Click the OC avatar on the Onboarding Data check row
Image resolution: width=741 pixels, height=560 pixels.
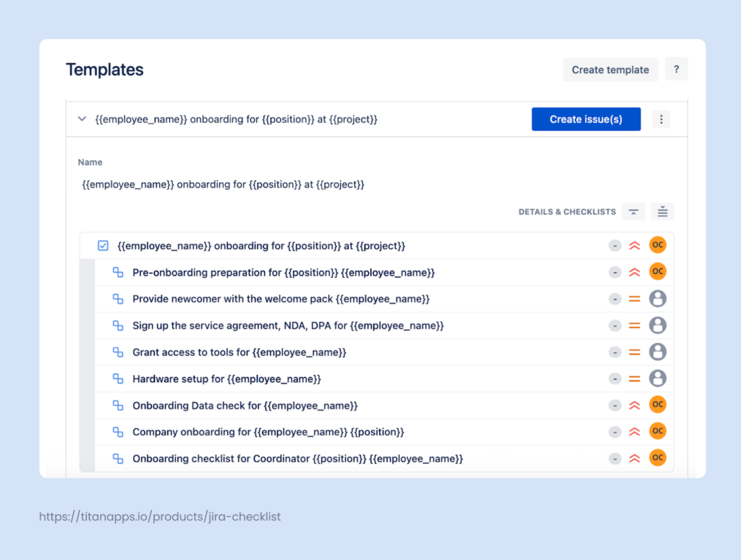(x=658, y=405)
